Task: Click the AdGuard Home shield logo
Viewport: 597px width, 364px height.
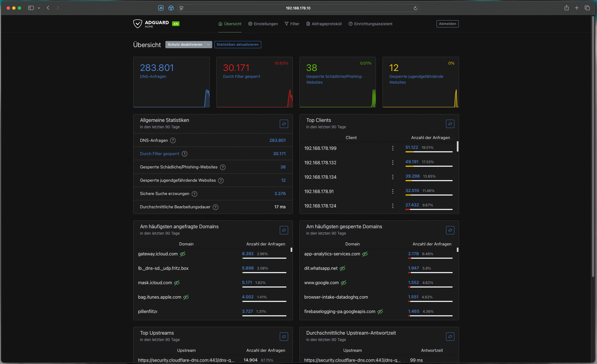Action: pyautogui.click(x=138, y=24)
